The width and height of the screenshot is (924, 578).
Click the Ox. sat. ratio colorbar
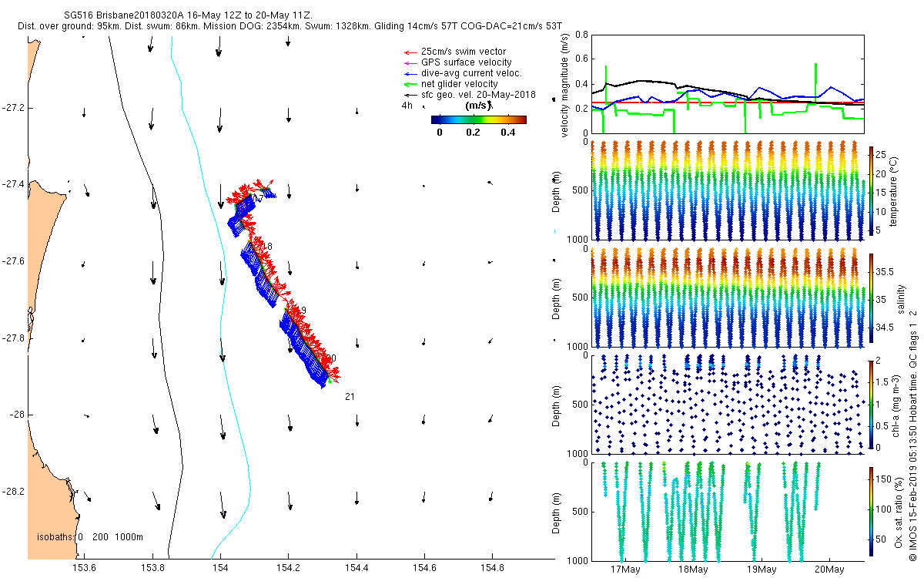(x=872, y=511)
